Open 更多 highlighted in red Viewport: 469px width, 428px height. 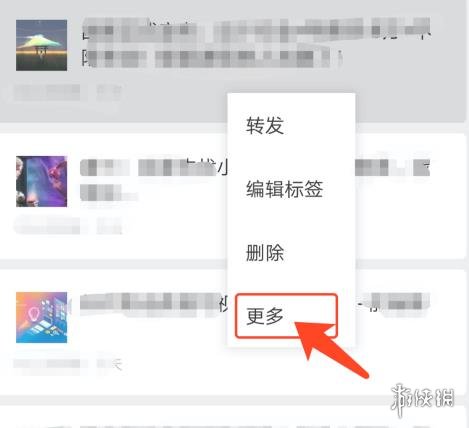point(286,316)
